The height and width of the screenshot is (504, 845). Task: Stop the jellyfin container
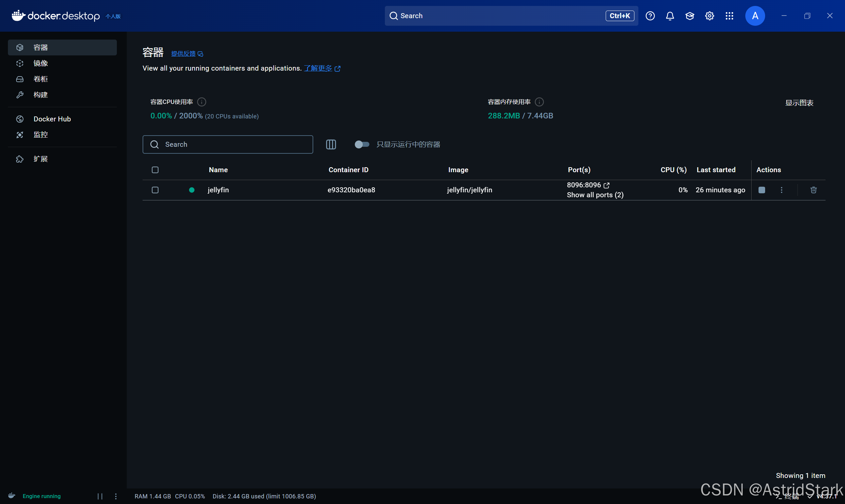[761, 190]
